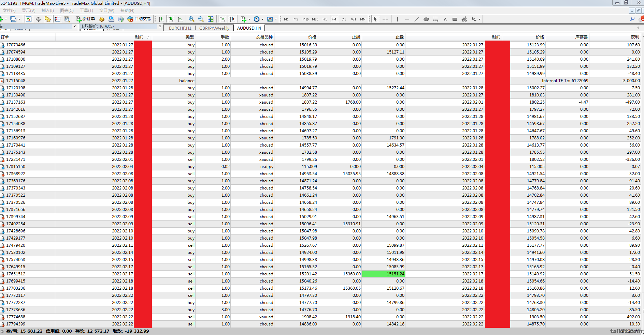The image size is (644, 335).
Task: Show the Navigator panel star-folder icon
Action: 48,19
